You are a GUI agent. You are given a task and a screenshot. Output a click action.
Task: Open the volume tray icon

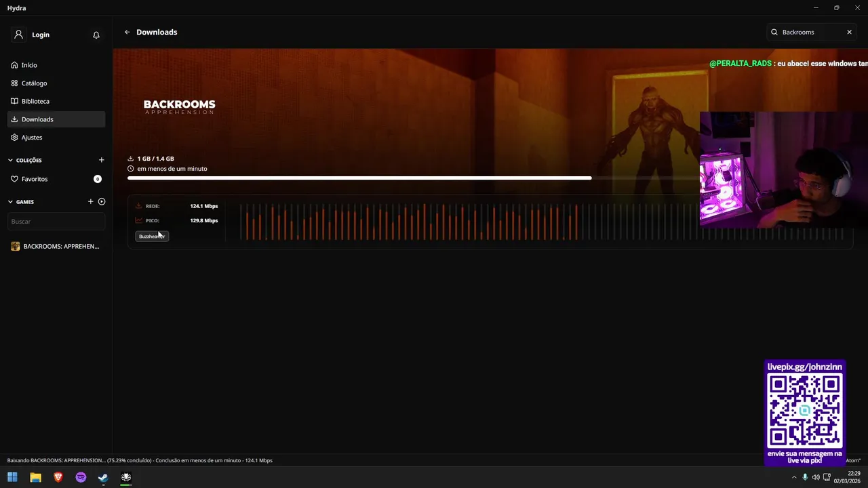tap(816, 477)
